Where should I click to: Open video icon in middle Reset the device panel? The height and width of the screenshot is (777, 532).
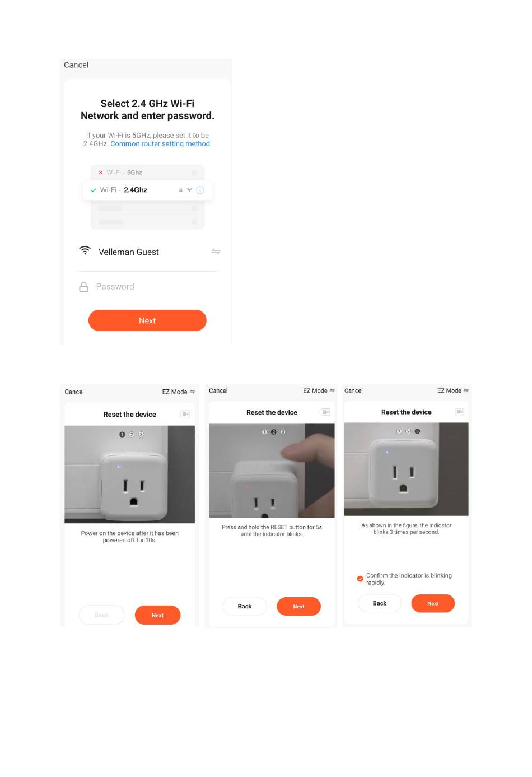coord(325,412)
